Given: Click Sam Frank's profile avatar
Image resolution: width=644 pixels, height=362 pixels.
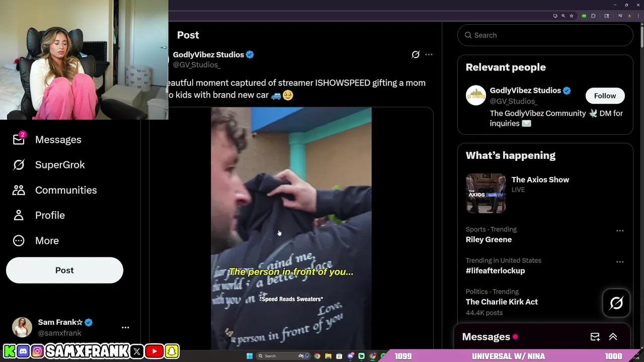Looking at the screenshot, I should coord(22,327).
